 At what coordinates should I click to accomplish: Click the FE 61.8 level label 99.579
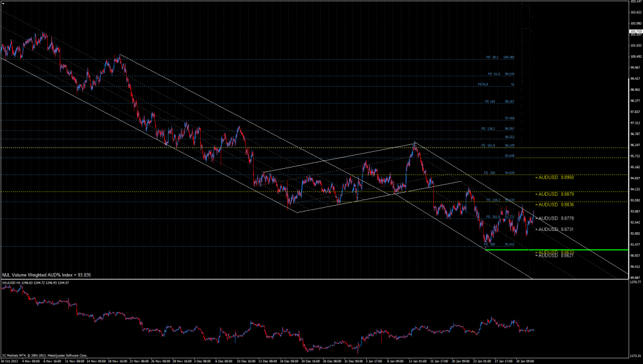(501, 74)
